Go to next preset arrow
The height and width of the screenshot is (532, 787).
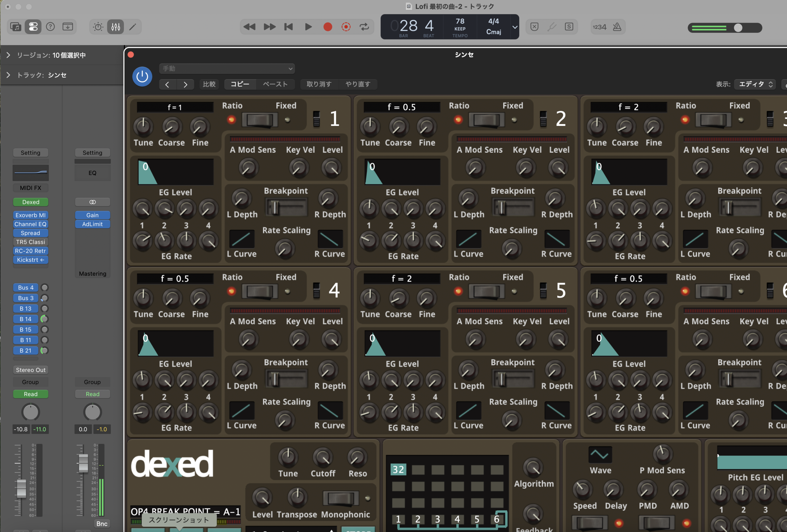point(185,84)
